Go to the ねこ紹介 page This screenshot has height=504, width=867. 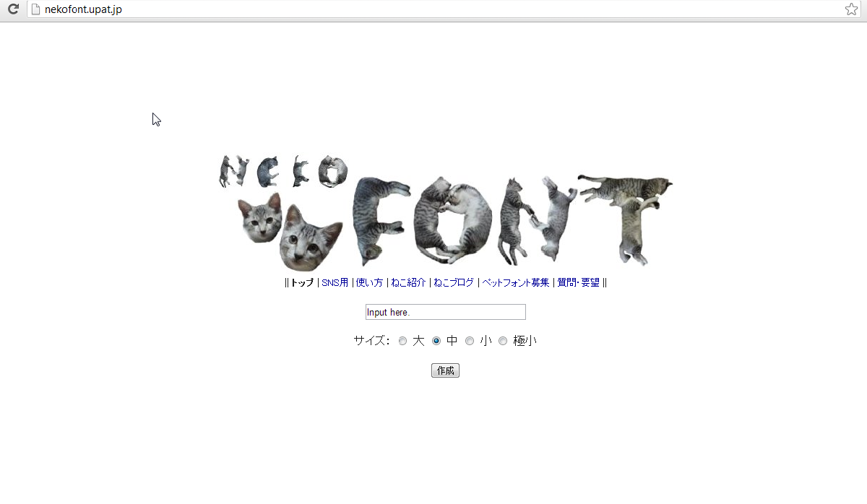tap(408, 282)
